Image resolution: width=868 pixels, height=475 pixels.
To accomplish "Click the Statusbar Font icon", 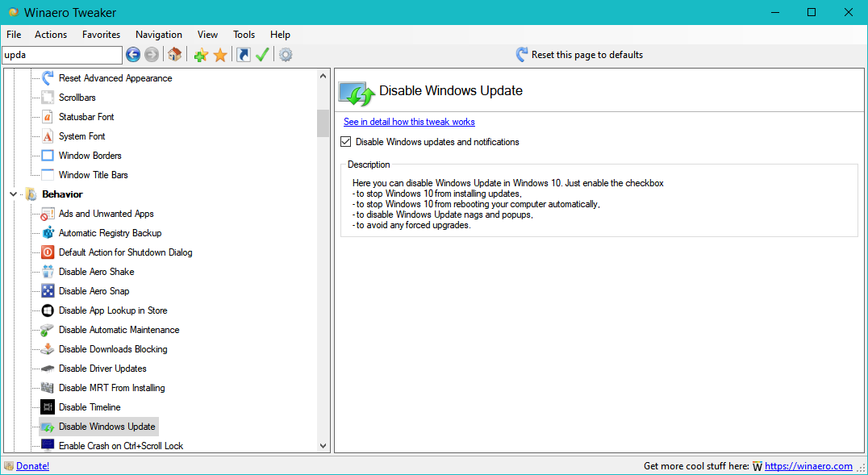I will tap(48, 117).
